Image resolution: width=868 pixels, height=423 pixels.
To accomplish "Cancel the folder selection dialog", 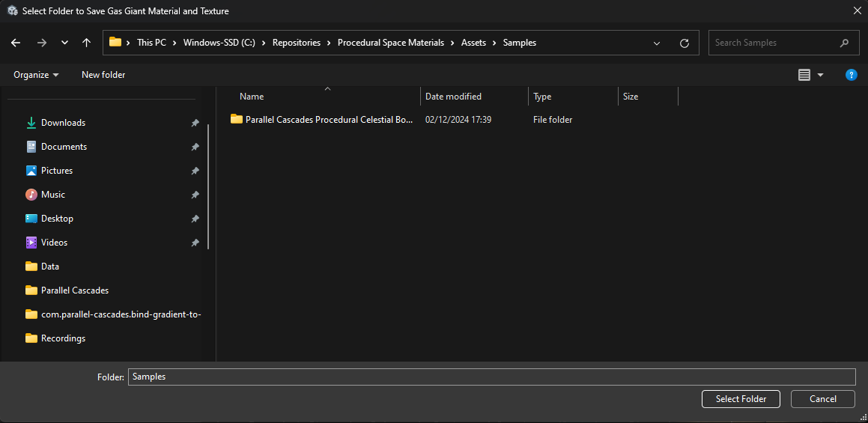I will click(823, 399).
